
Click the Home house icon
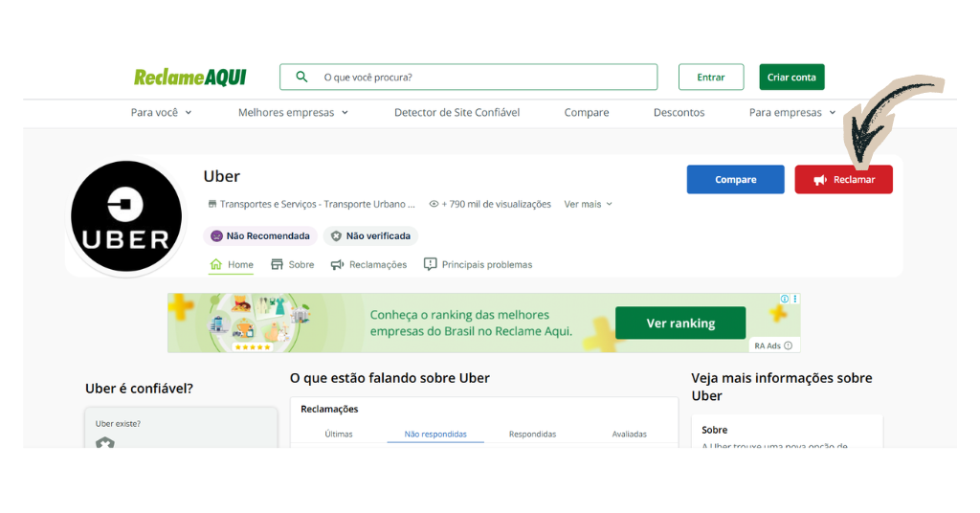pyautogui.click(x=216, y=265)
